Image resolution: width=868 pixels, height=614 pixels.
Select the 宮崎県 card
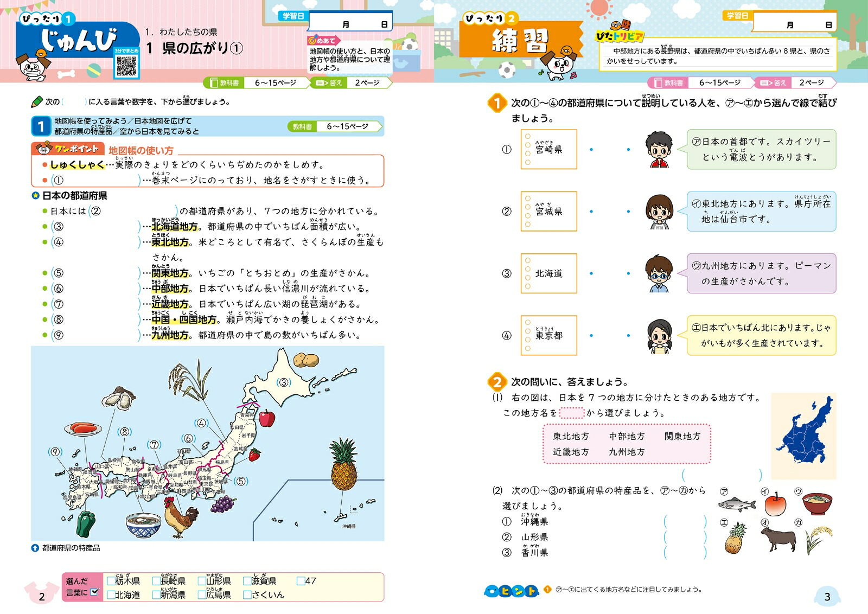tap(548, 149)
